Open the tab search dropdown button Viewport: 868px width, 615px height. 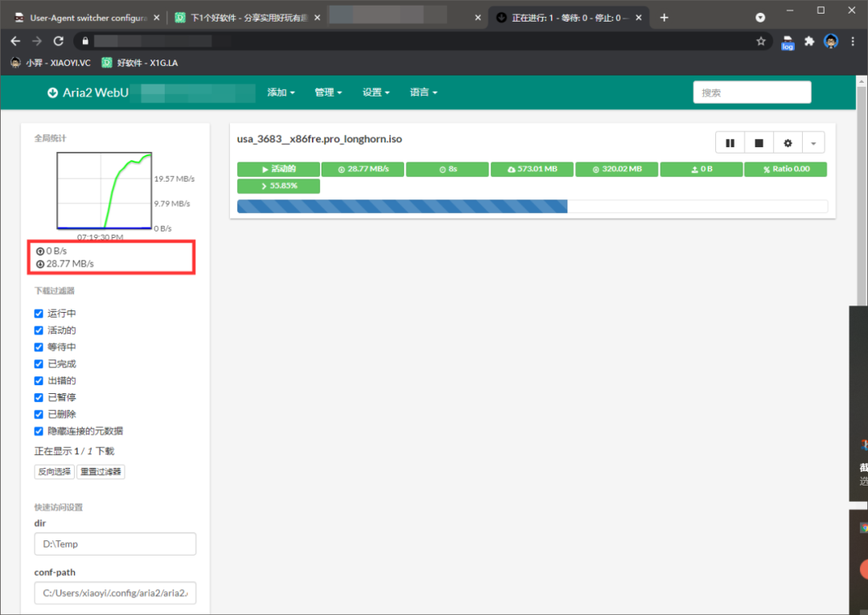(760, 18)
